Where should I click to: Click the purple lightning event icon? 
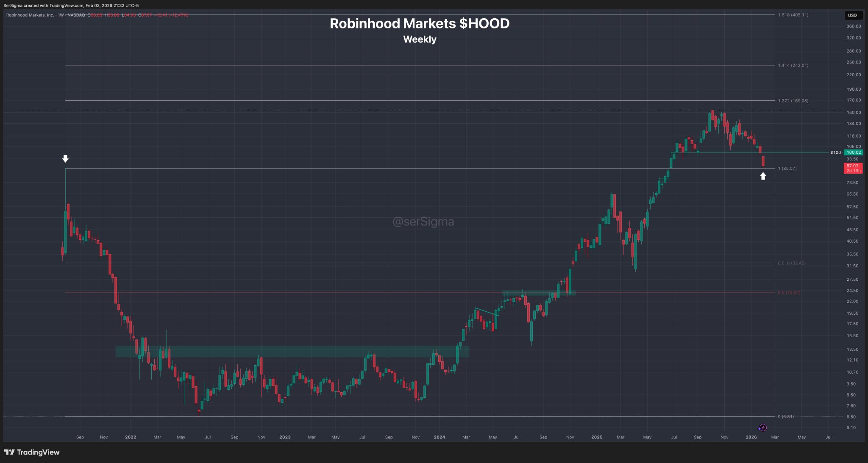762,427
